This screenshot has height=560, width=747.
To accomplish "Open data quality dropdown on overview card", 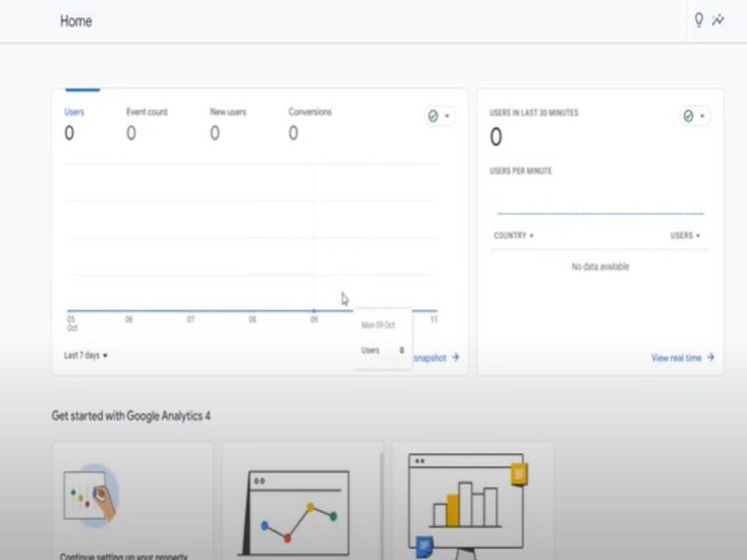I will [439, 116].
